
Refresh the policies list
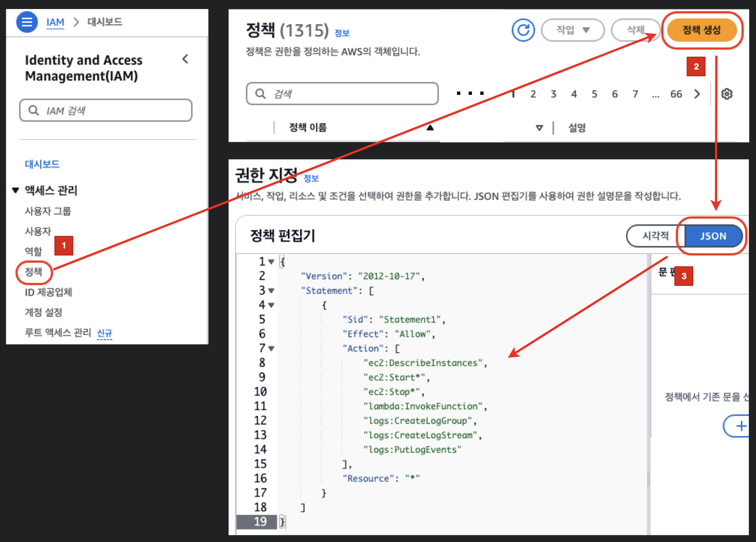pyautogui.click(x=523, y=30)
